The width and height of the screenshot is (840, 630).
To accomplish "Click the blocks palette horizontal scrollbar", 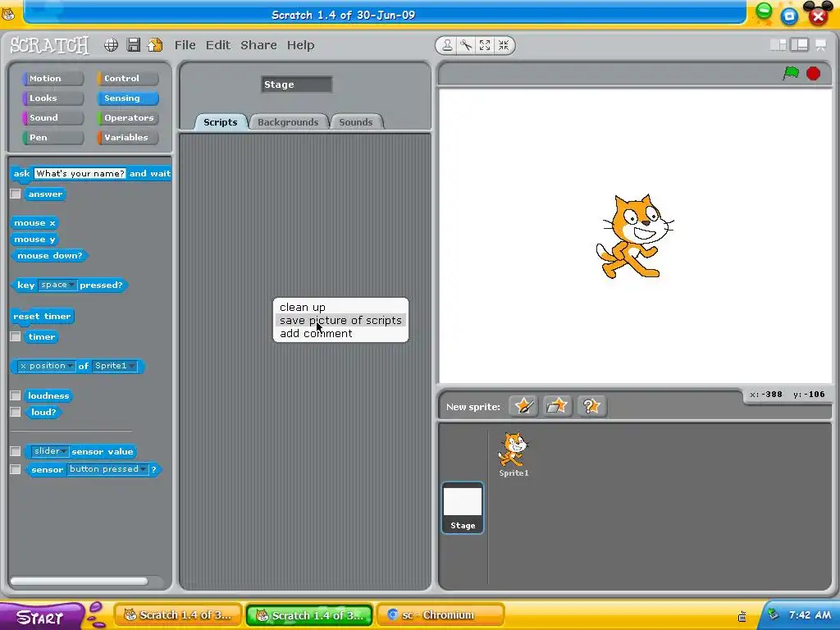I will (79, 582).
